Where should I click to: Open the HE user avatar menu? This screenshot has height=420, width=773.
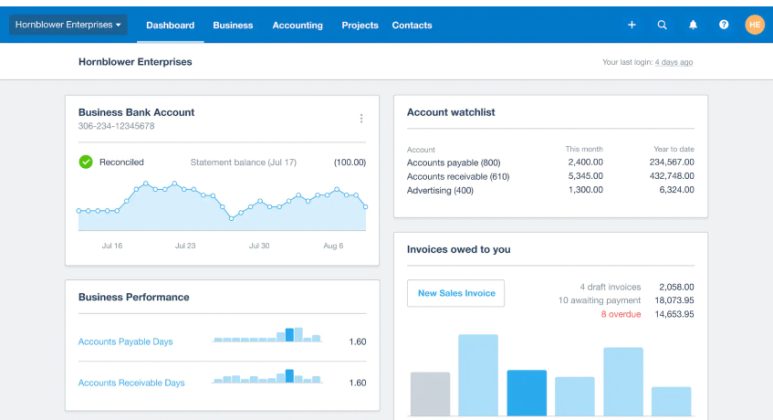[x=754, y=25]
